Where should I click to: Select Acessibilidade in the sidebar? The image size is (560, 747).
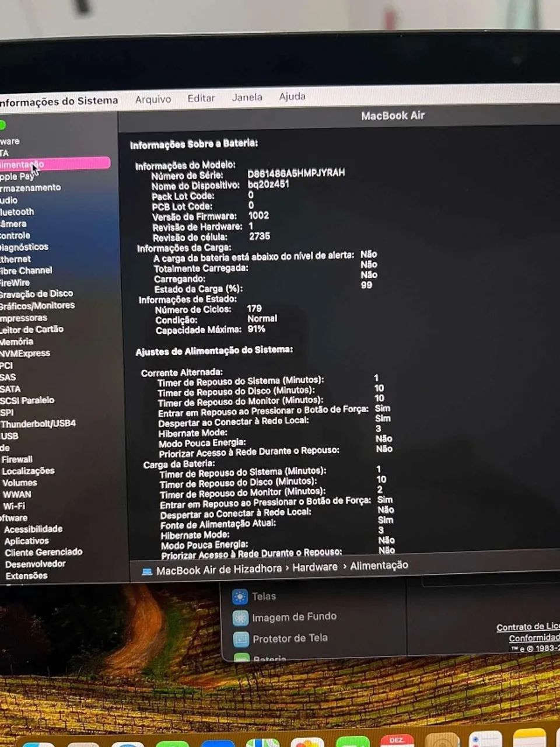(x=33, y=529)
